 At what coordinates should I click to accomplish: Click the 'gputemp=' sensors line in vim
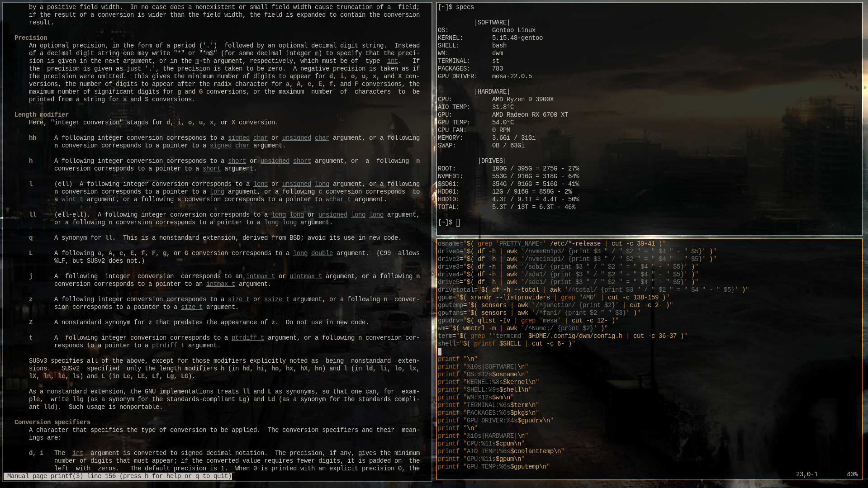[x=555, y=305]
